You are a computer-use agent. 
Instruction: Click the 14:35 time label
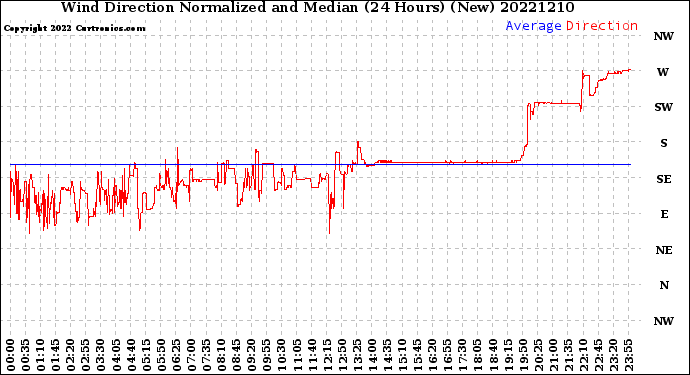click(x=387, y=356)
